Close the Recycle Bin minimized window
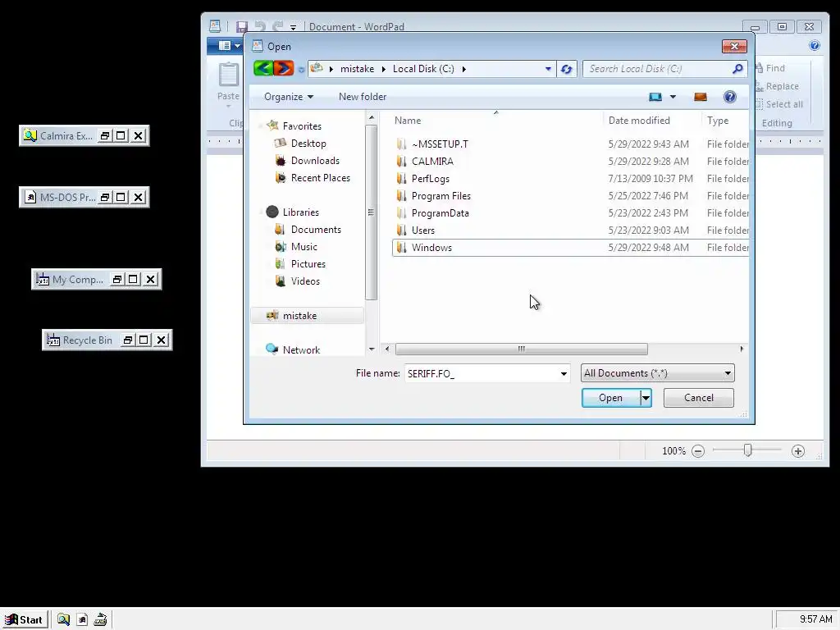This screenshot has height=630, width=840. (162, 340)
